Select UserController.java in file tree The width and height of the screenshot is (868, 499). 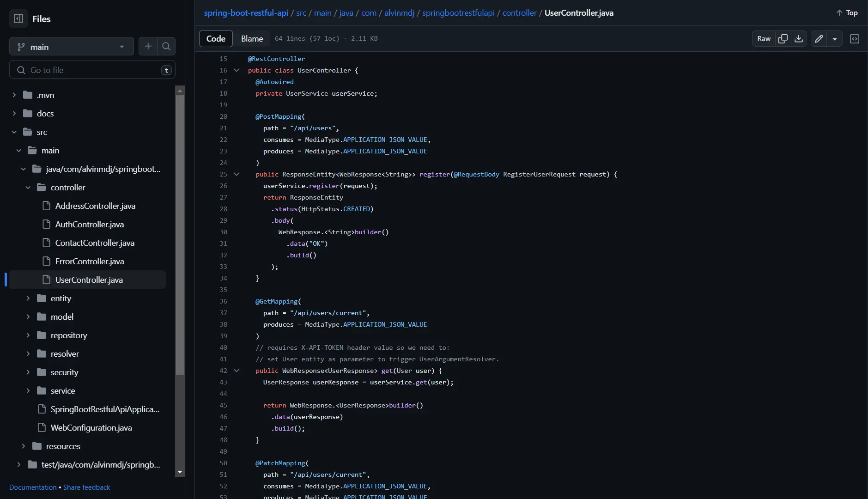pos(89,280)
